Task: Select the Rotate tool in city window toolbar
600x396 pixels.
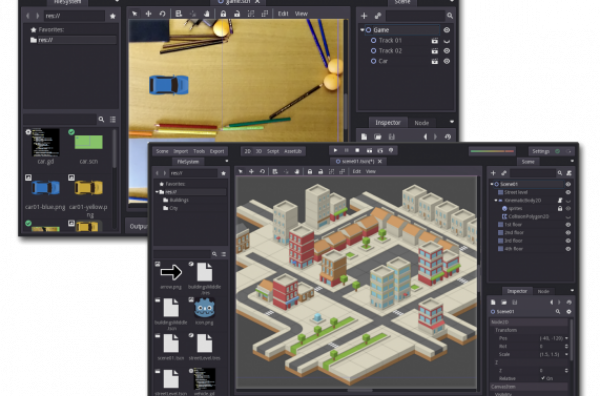Action: [x=262, y=171]
